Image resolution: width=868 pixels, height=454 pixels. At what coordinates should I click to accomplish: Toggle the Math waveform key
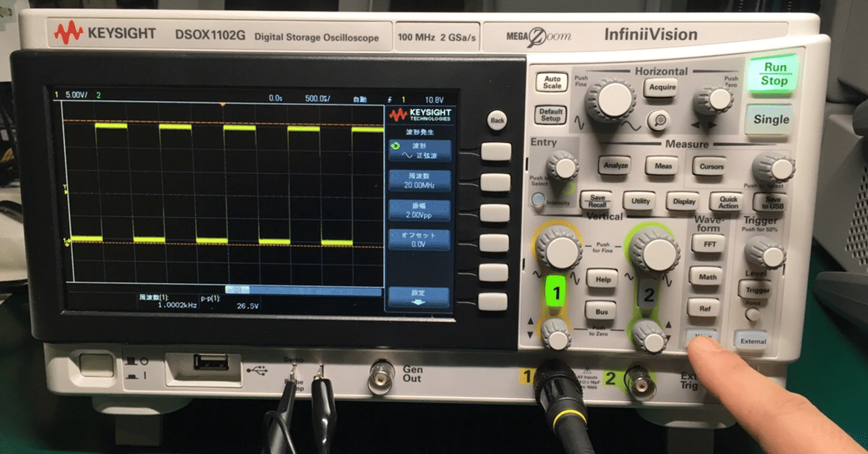(x=706, y=276)
